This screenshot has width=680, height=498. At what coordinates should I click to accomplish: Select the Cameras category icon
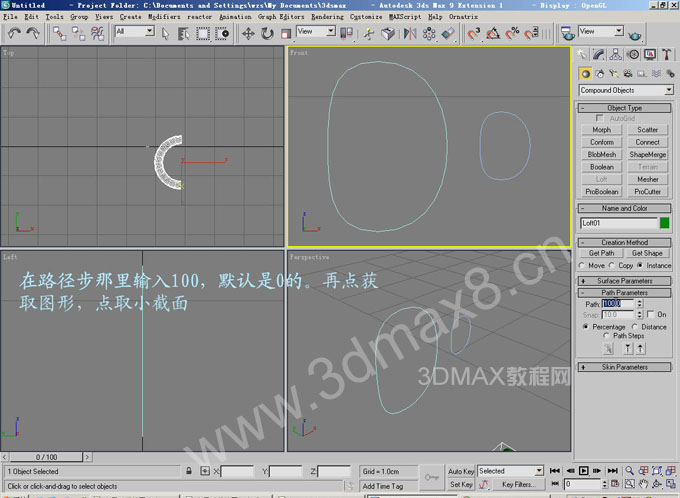[x=628, y=74]
